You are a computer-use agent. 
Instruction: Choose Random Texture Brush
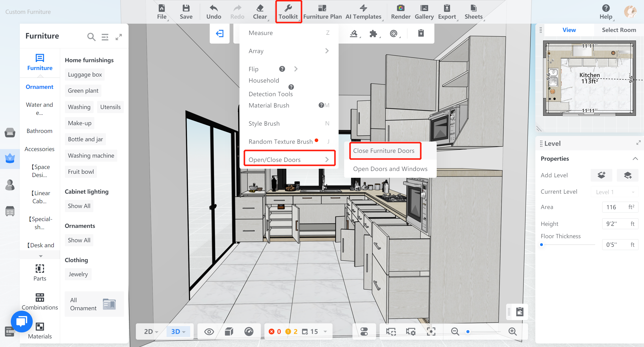click(x=289, y=142)
